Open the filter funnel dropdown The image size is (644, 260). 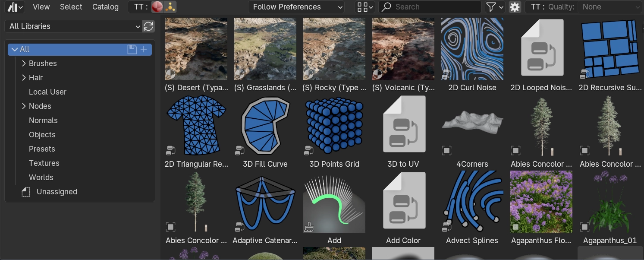pos(494,7)
